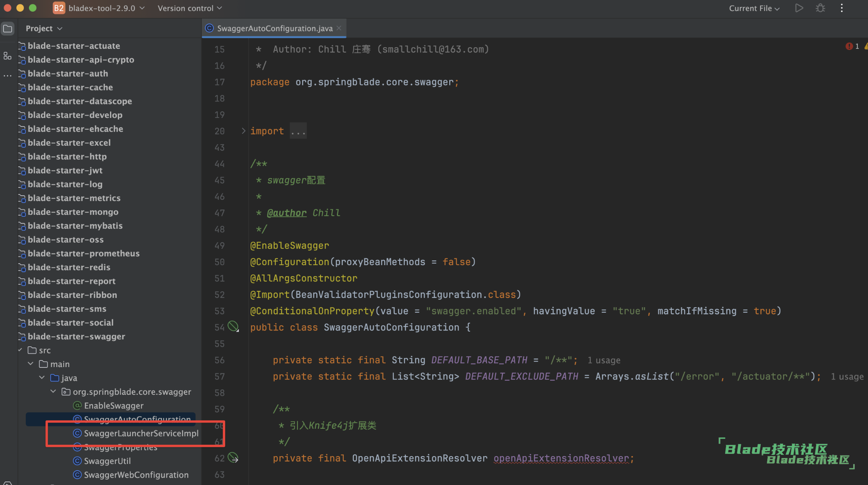
Task: Click BeanValidatorPluginsConfiguration in @Import line
Action: coord(388,294)
